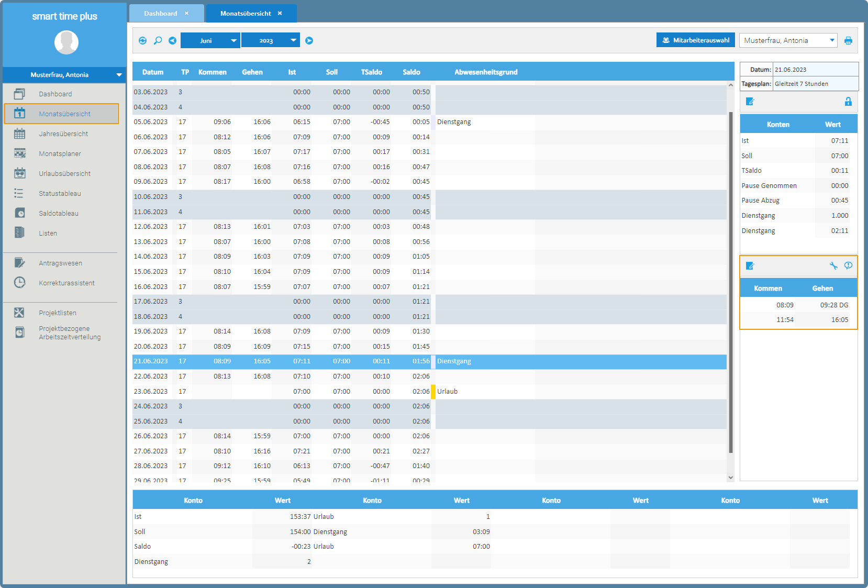The width and height of the screenshot is (868, 588).
Task: Click the edit icon above Konten table
Action: (750, 102)
